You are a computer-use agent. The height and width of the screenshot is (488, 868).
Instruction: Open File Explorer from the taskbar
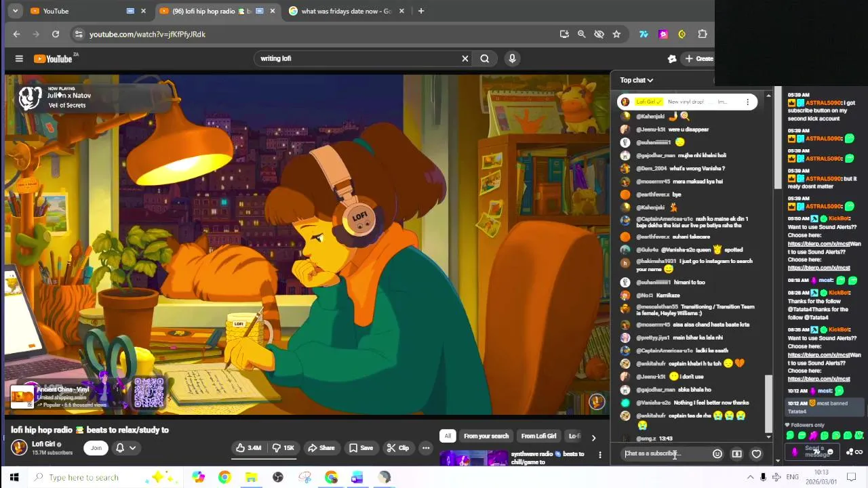coord(251,477)
